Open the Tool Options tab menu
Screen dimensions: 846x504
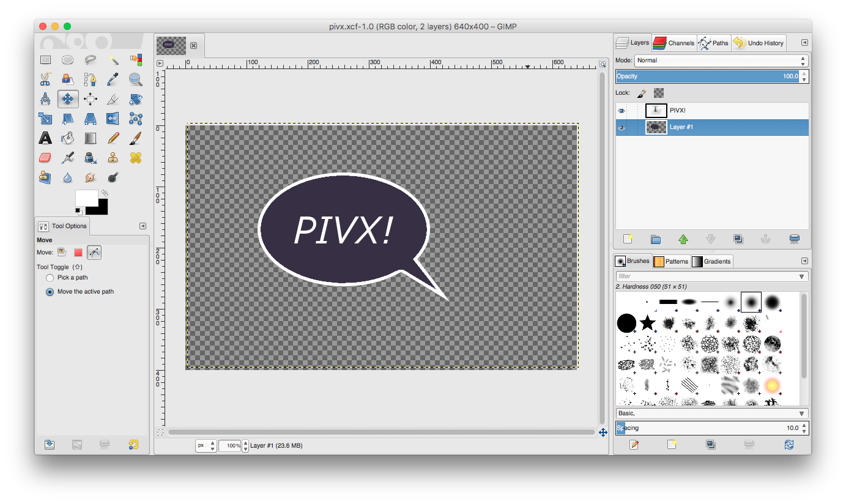coord(143,226)
